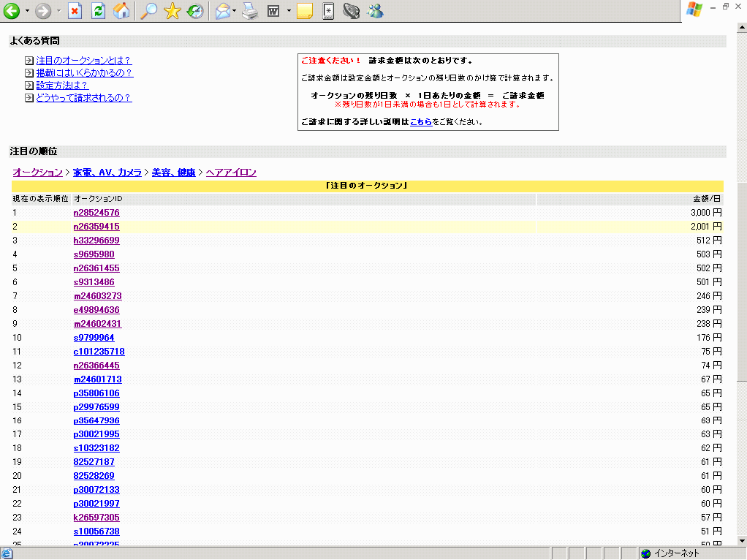Open auction ID 82527187
747x560 pixels.
click(x=94, y=462)
